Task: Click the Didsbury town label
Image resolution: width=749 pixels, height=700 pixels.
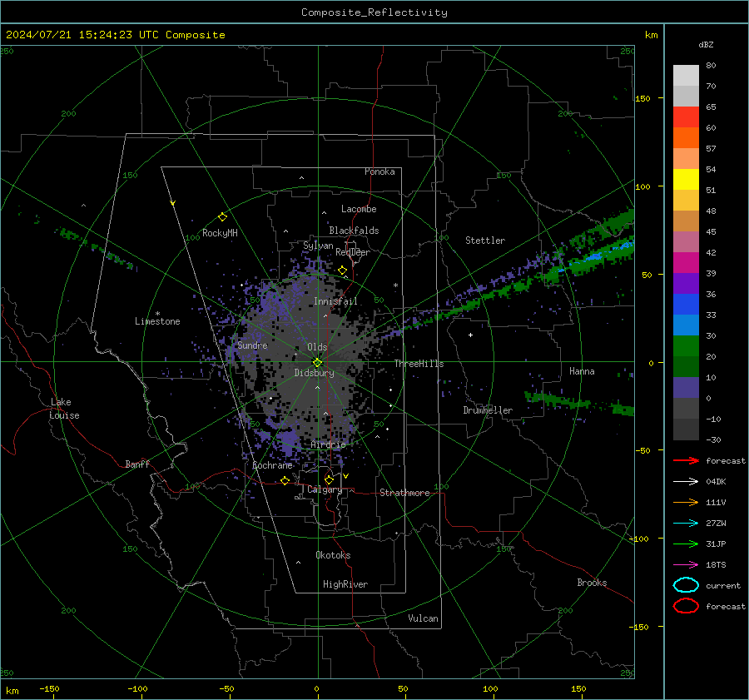Action: [x=314, y=373]
